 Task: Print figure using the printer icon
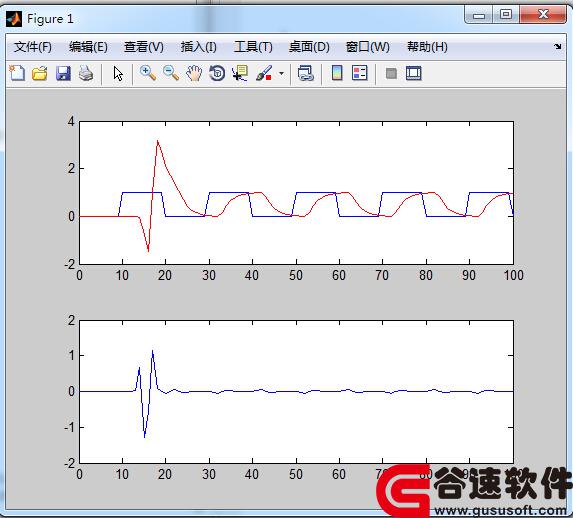(x=86, y=73)
